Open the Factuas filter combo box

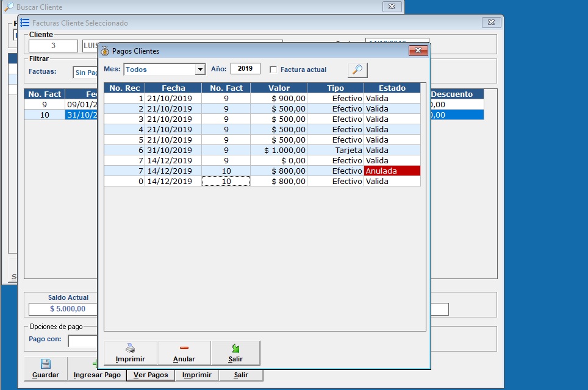tap(85, 72)
